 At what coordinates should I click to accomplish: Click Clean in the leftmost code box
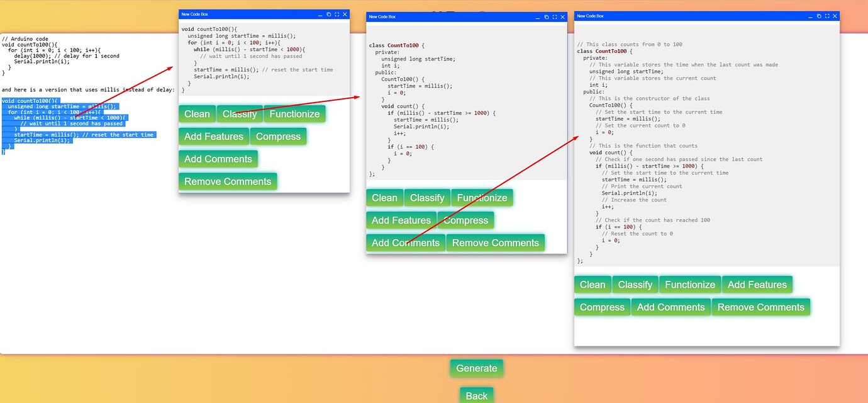tap(197, 114)
